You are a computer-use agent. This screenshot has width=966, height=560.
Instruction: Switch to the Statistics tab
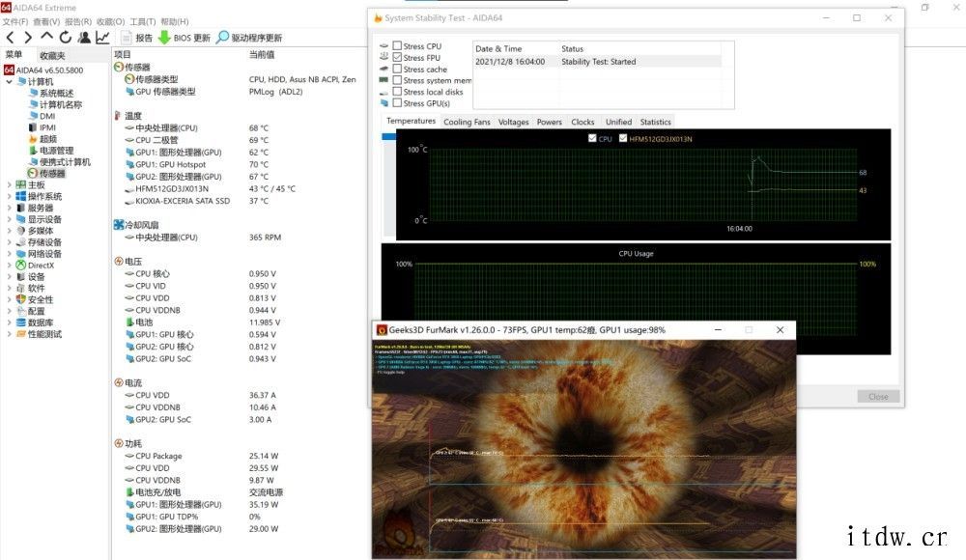click(656, 122)
